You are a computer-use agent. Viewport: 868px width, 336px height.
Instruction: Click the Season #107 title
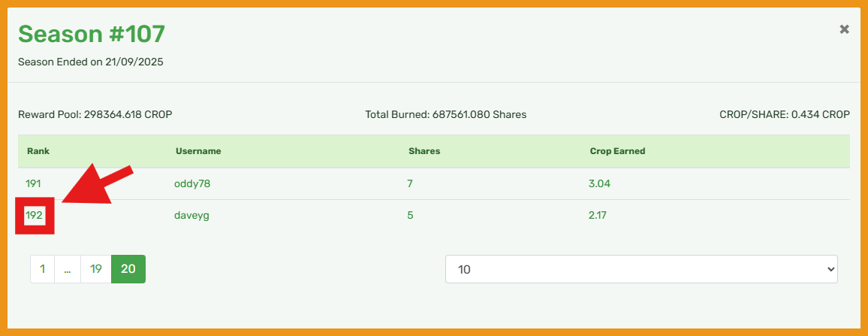[x=92, y=34]
